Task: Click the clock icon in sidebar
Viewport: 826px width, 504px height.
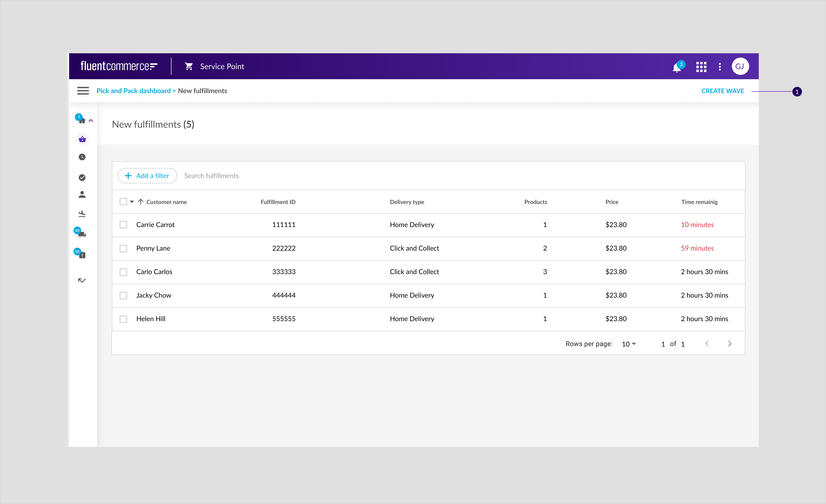Action: pyautogui.click(x=82, y=157)
